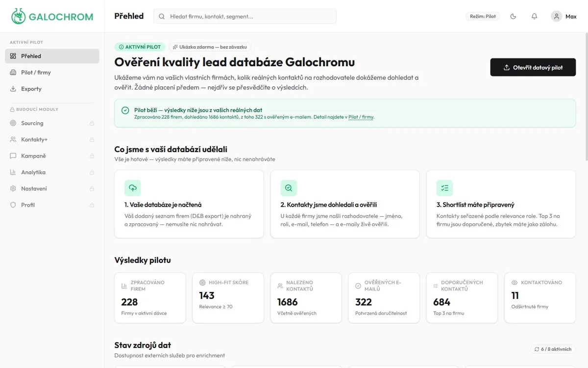Select the locked Sourcing module
This screenshot has width=588, height=368.
[x=52, y=123]
